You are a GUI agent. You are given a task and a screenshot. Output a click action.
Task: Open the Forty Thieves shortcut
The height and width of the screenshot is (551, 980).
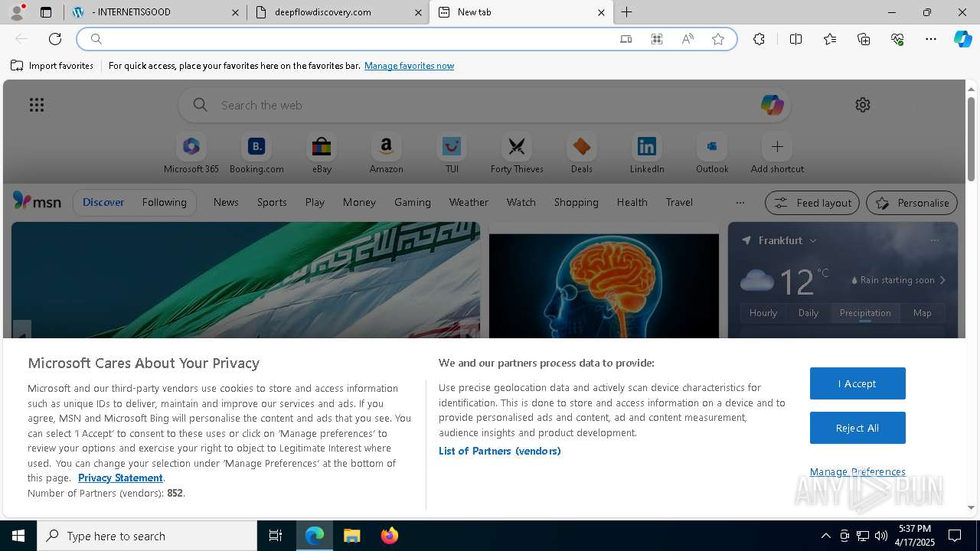(x=517, y=154)
